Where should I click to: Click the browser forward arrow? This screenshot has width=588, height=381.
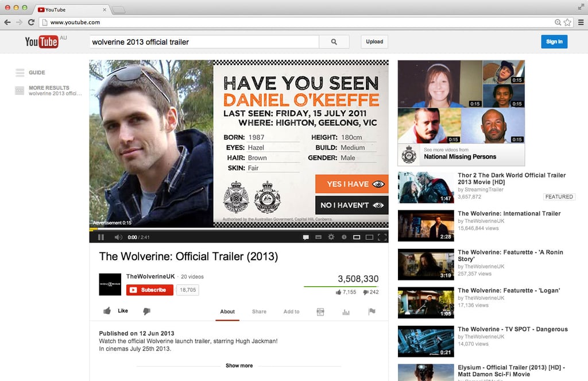(x=19, y=22)
